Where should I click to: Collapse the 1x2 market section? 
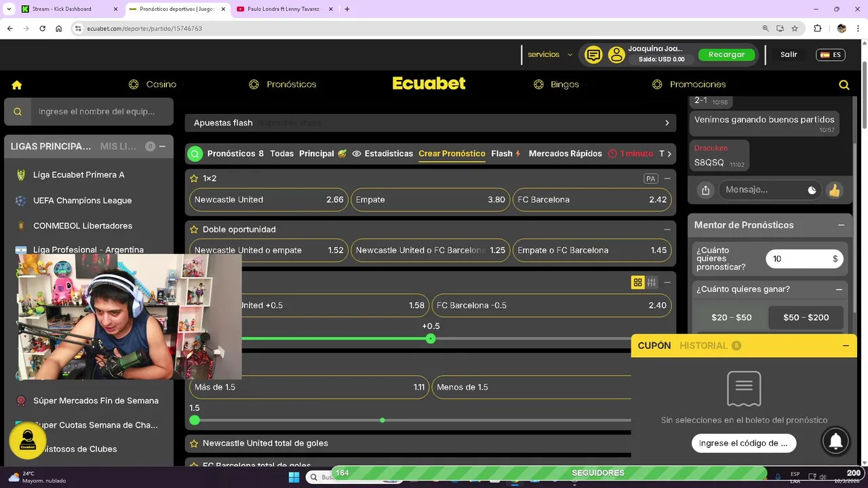(667, 179)
